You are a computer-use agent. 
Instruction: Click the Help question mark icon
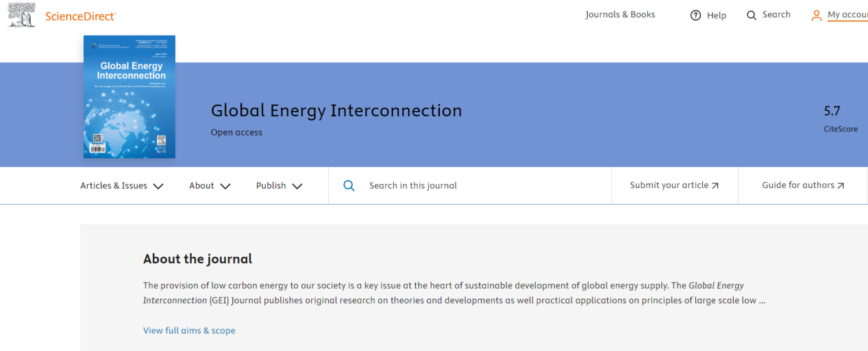(695, 15)
